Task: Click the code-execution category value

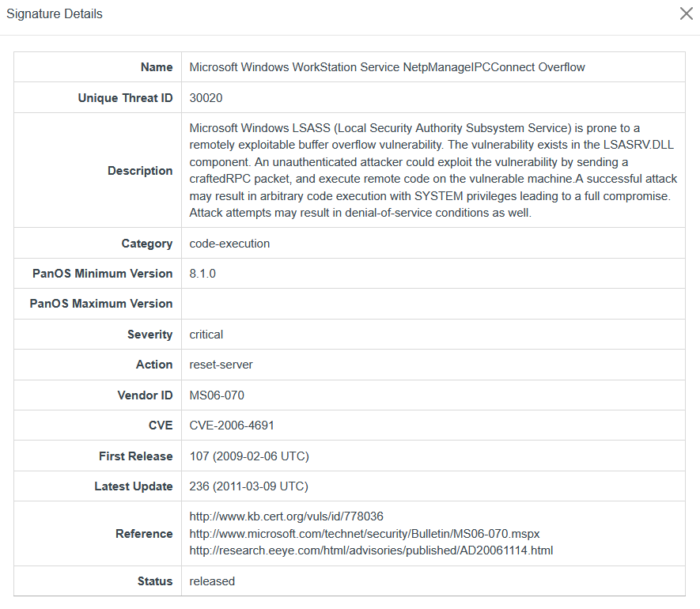Action: [229, 244]
